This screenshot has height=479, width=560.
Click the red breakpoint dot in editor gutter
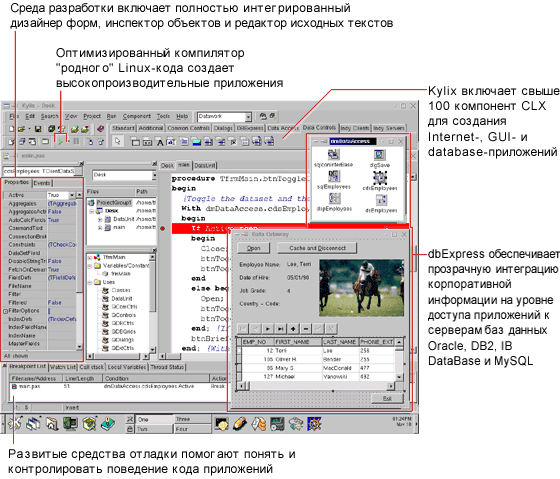pos(162,228)
